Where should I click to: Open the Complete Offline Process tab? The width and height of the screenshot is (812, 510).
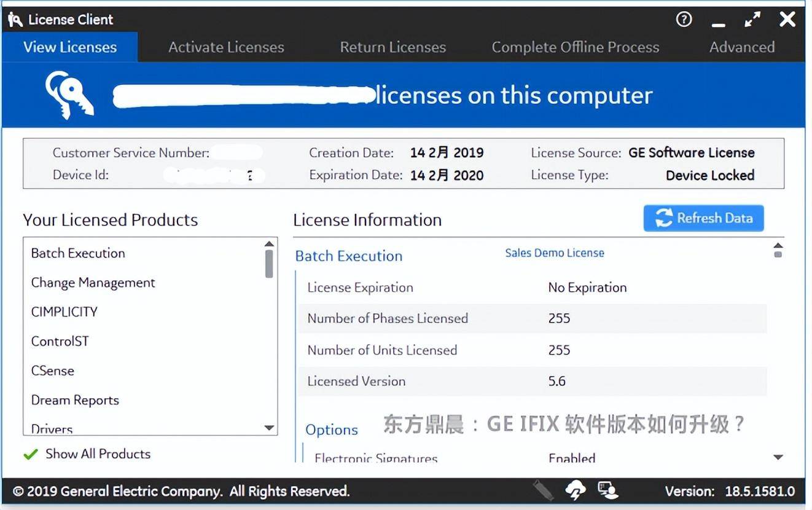tap(575, 47)
